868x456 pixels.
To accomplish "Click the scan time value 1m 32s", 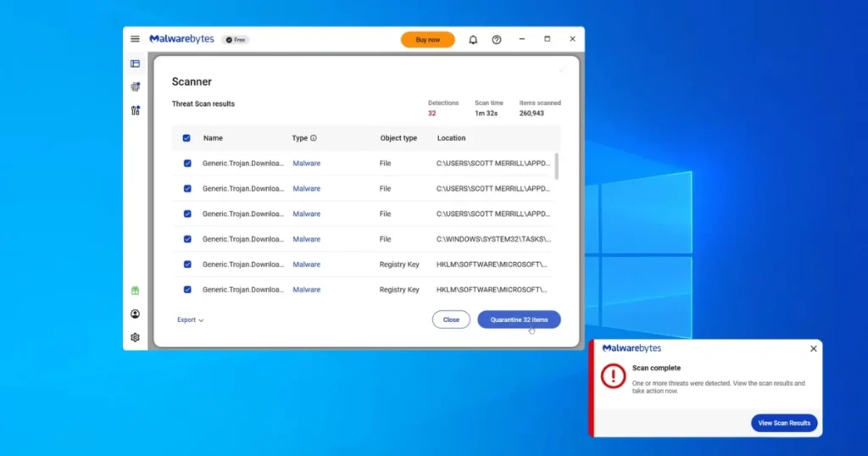I will point(486,114).
